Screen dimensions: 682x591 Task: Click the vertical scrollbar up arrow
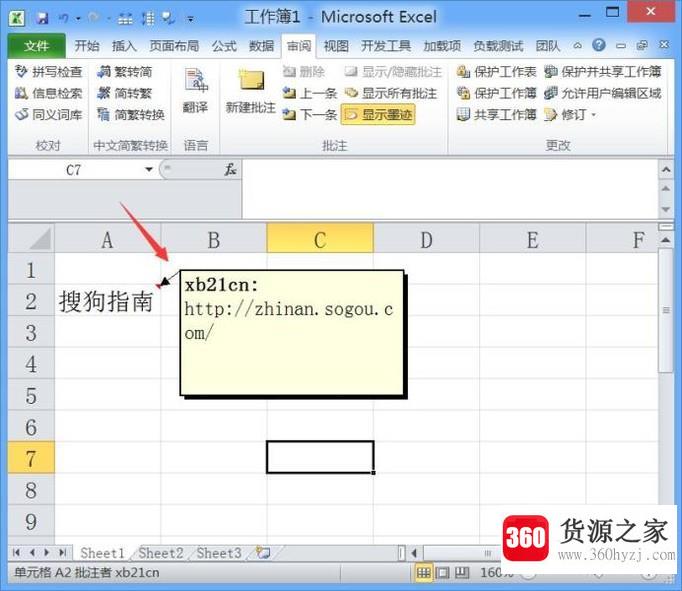(x=666, y=240)
